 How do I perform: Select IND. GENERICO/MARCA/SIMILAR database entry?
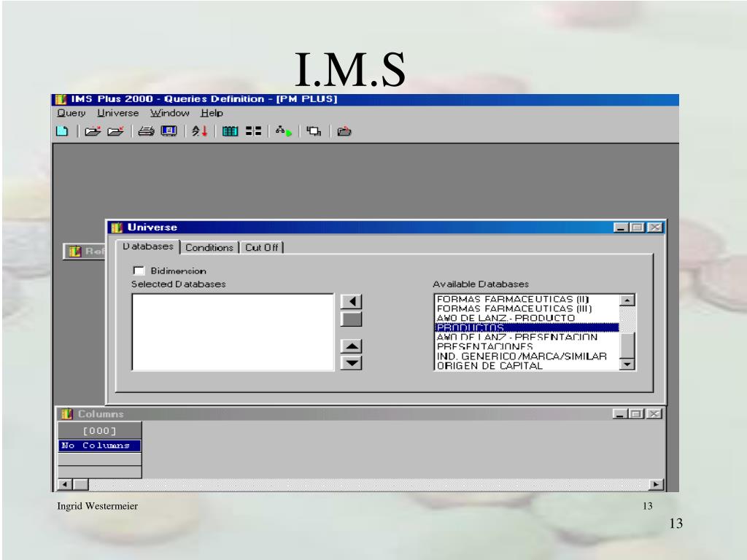tap(527, 356)
